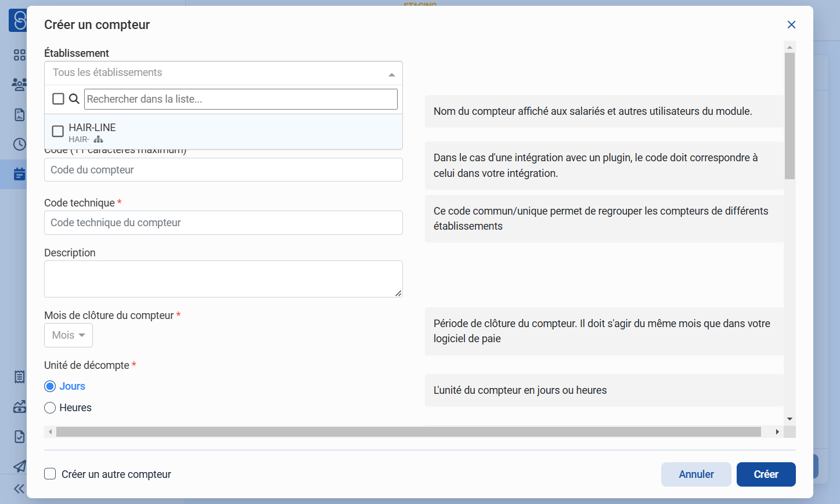
Task: Click the app logo in the sidebar
Action: point(19,20)
